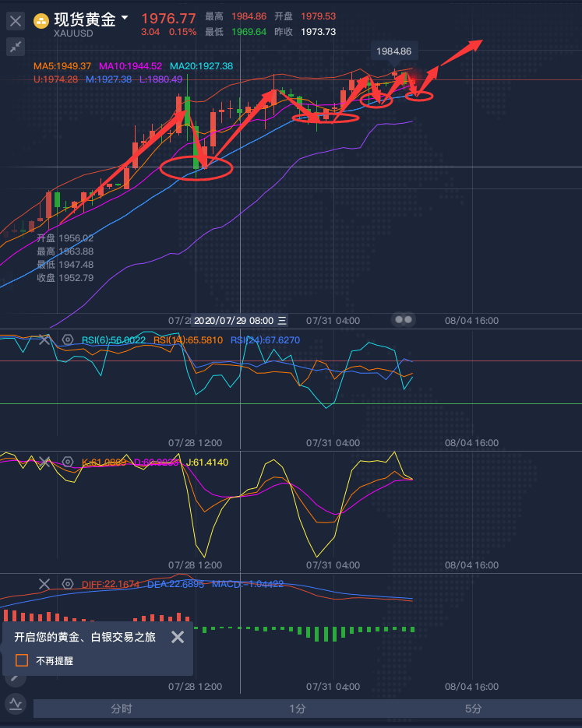
Task: Click the 2020/07/29 08:00 crosshair time label
Action: pyautogui.click(x=234, y=320)
